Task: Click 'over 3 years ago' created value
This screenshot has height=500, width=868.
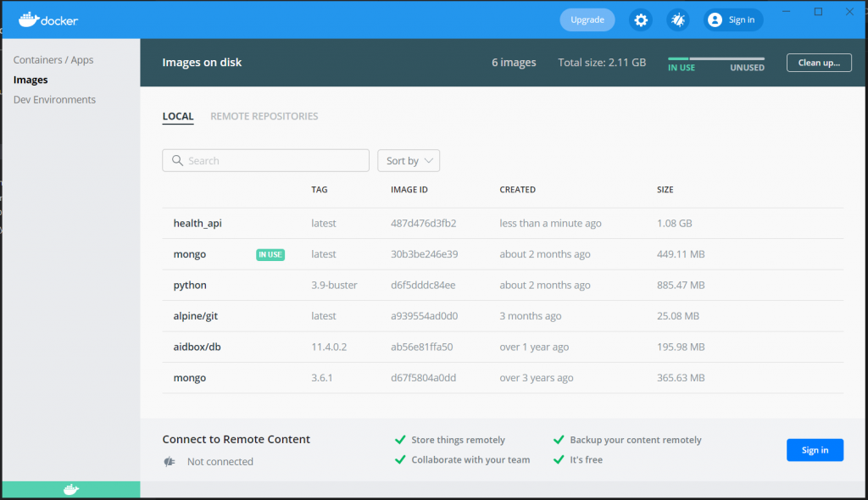Action: pos(537,378)
